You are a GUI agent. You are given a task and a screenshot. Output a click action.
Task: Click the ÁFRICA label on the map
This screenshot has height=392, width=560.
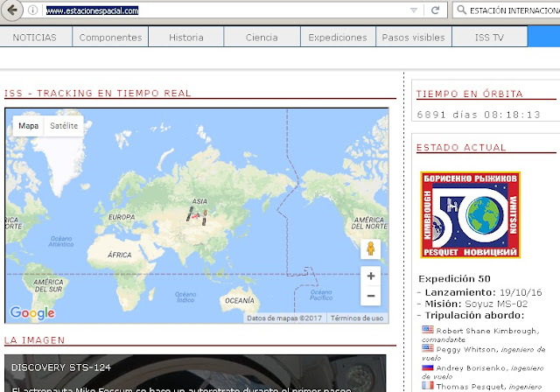(x=120, y=255)
